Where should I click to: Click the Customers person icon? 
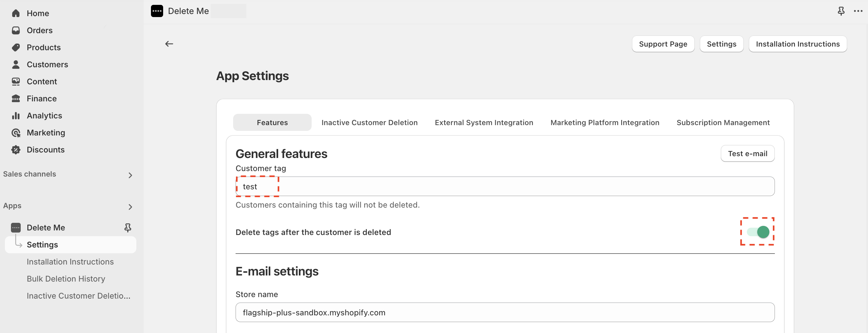coord(16,64)
